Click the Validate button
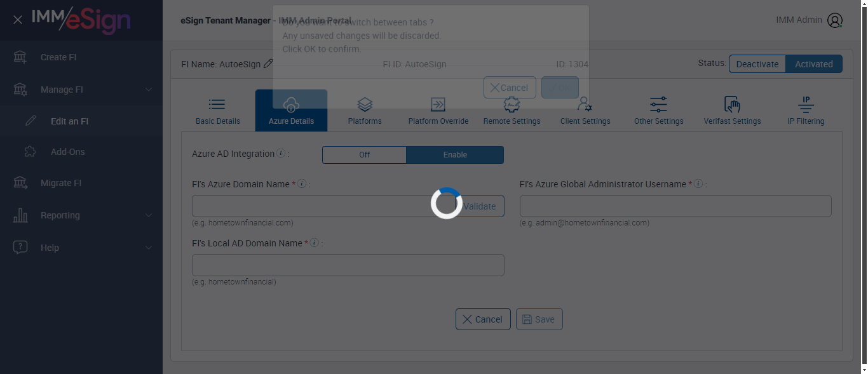This screenshot has height=374, width=868. click(x=479, y=206)
